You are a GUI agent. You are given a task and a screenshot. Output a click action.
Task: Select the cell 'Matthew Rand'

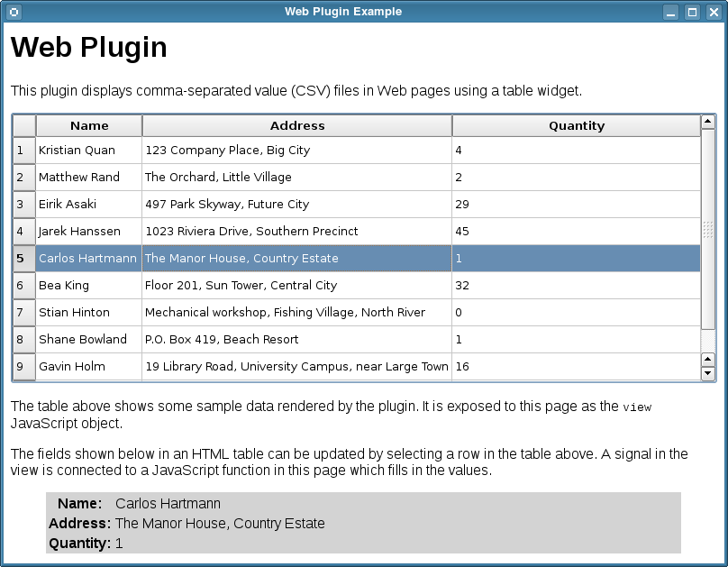pyautogui.click(x=89, y=177)
